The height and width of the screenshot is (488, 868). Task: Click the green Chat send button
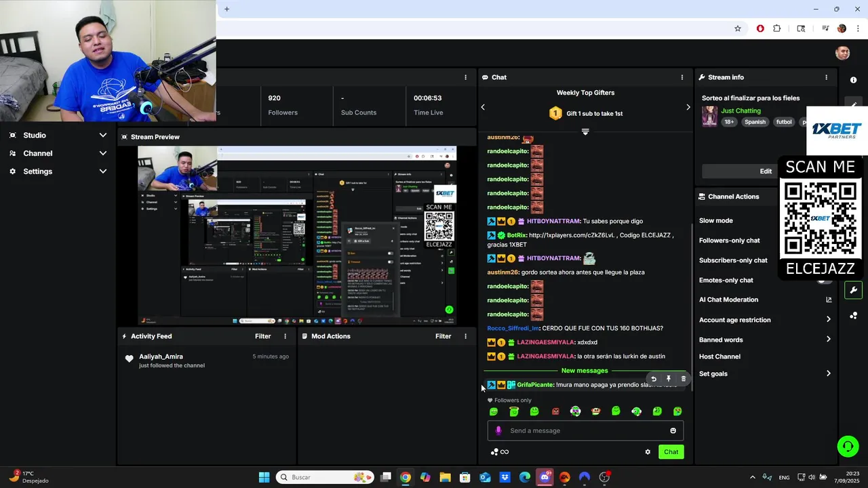(671, 452)
